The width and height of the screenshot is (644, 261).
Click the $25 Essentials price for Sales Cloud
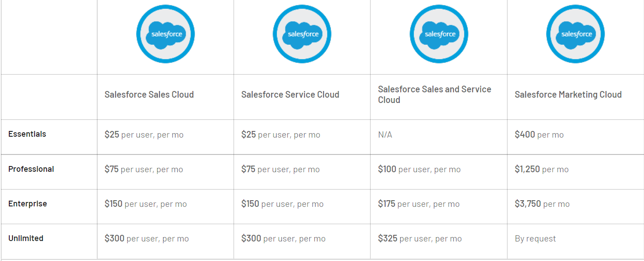tap(144, 134)
